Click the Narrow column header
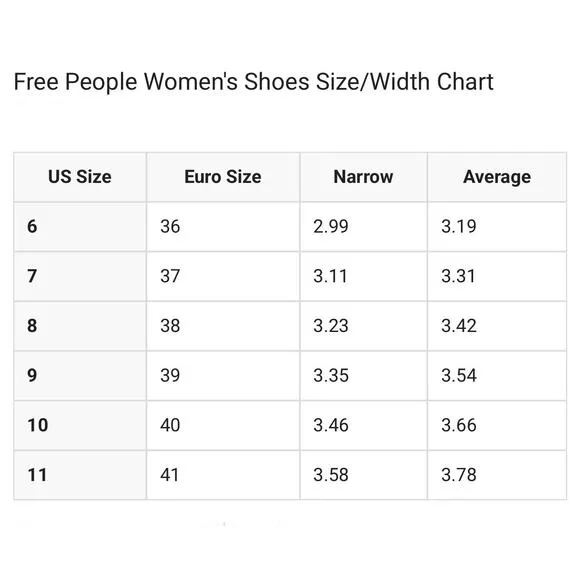580x580 pixels. click(x=363, y=177)
